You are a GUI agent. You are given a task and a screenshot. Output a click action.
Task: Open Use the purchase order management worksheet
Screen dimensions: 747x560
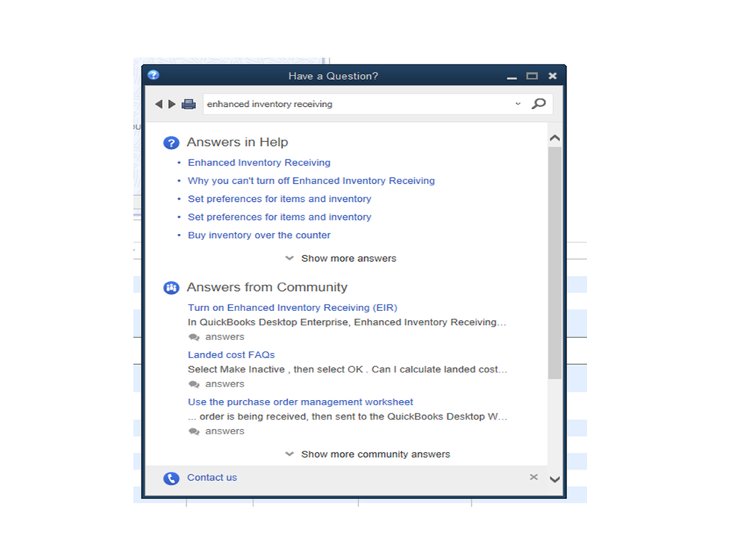coord(300,402)
